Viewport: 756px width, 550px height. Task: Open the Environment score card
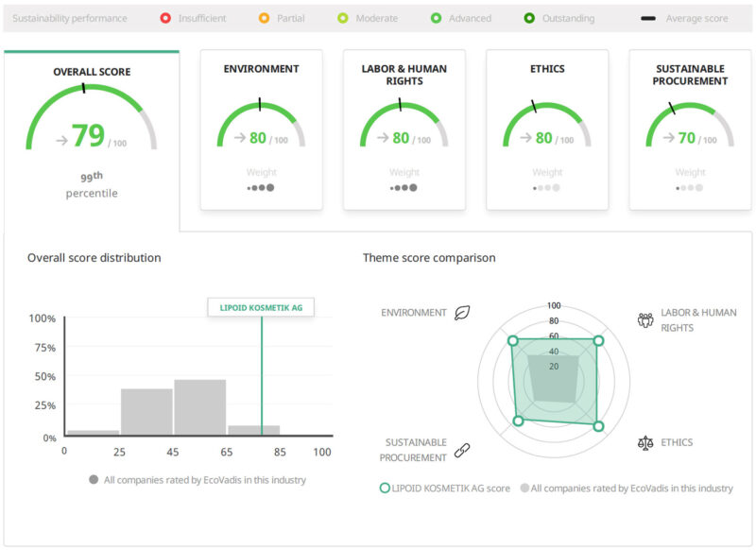pos(261,129)
